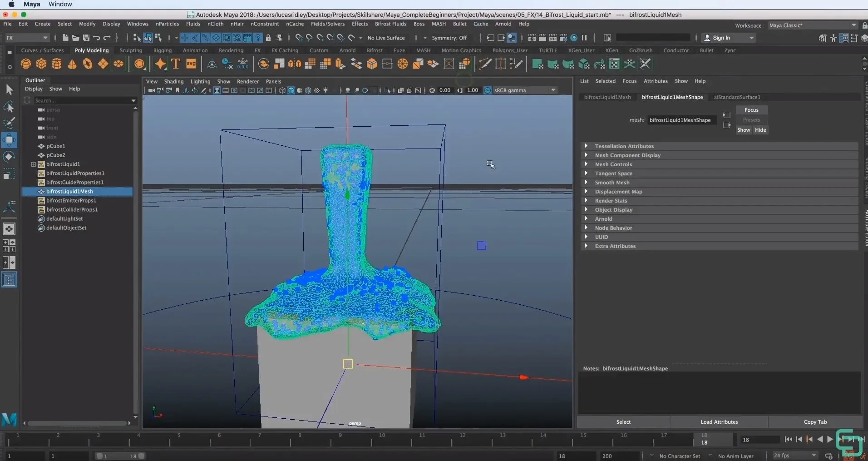The height and width of the screenshot is (461, 868).
Task: Toggle use all lights in viewport
Action: coord(325,90)
